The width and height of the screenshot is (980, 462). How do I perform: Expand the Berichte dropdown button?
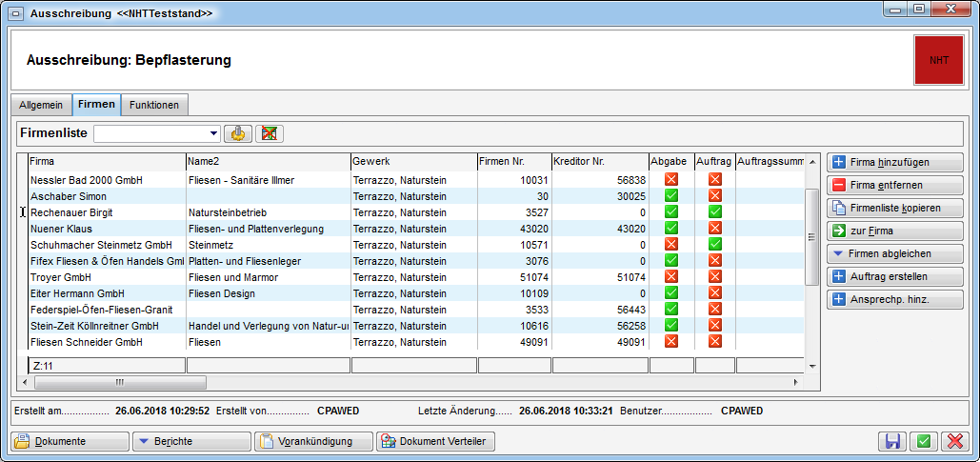coord(191,441)
